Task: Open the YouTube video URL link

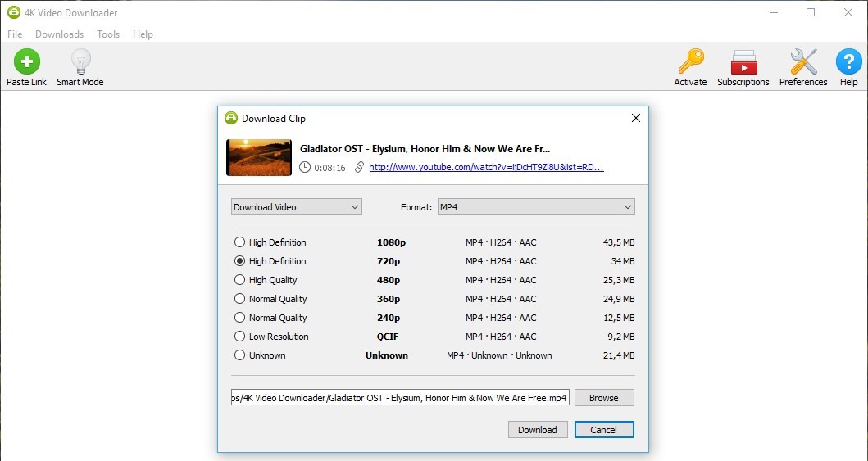Action: click(486, 167)
